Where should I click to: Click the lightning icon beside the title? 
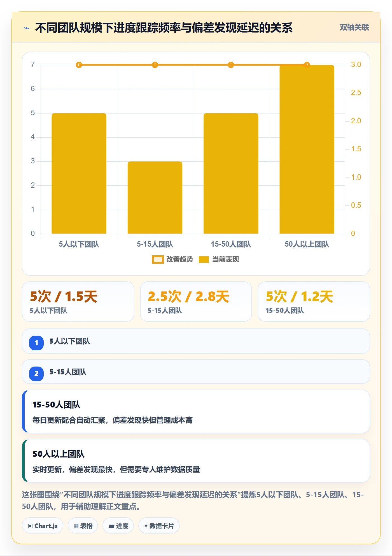[27, 28]
